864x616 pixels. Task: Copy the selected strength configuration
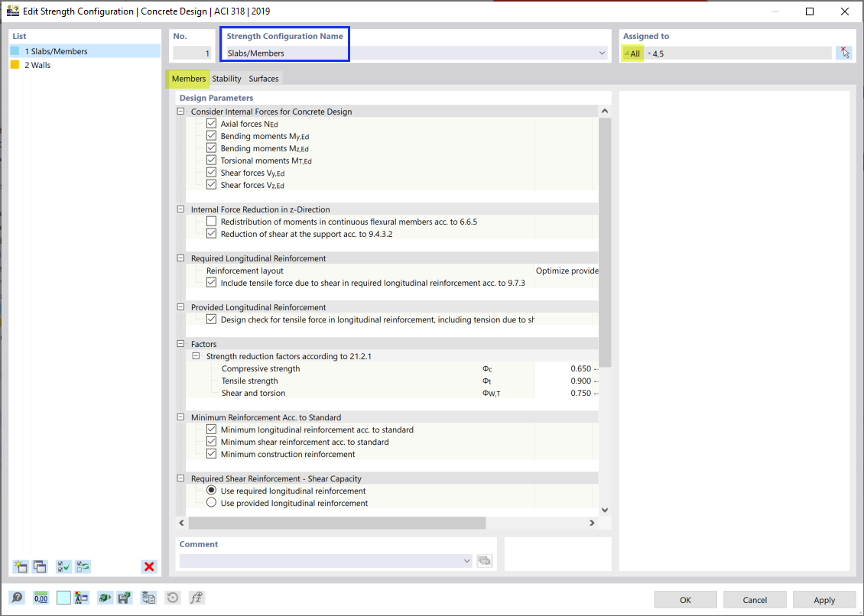tap(40, 566)
